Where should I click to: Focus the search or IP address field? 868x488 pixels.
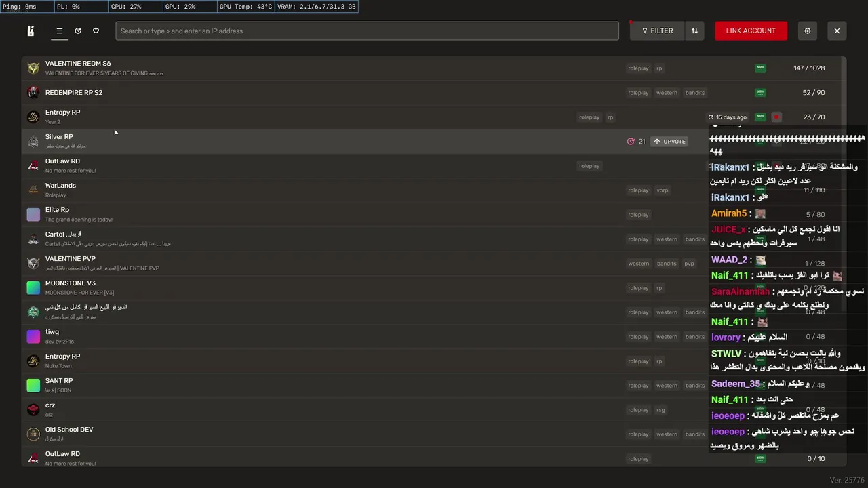point(367,30)
